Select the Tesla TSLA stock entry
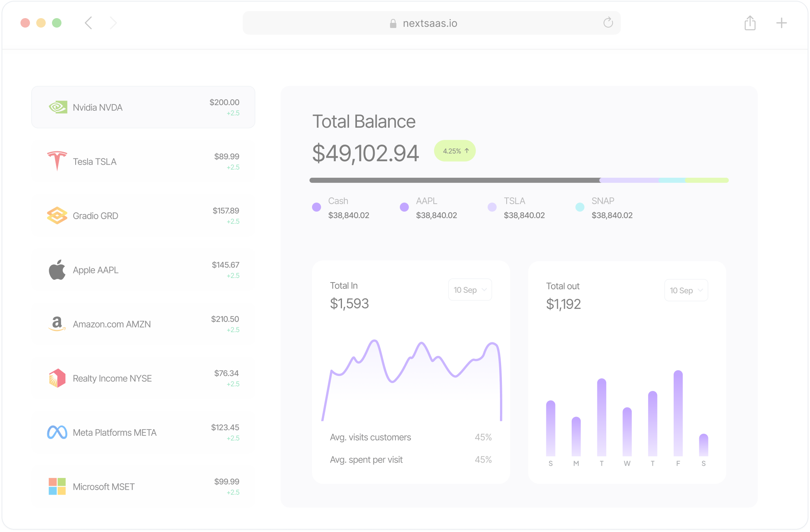This screenshot has height=532, width=810. pos(143,161)
